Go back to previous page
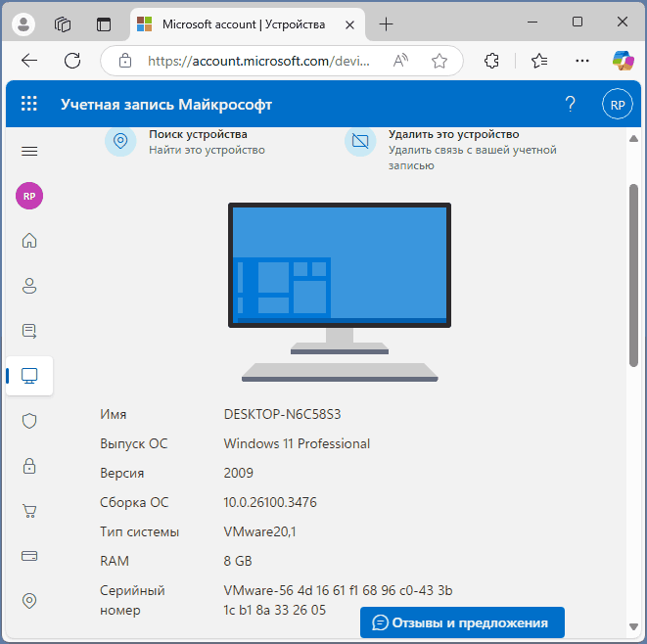The height and width of the screenshot is (644, 647). click(x=29, y=61)
